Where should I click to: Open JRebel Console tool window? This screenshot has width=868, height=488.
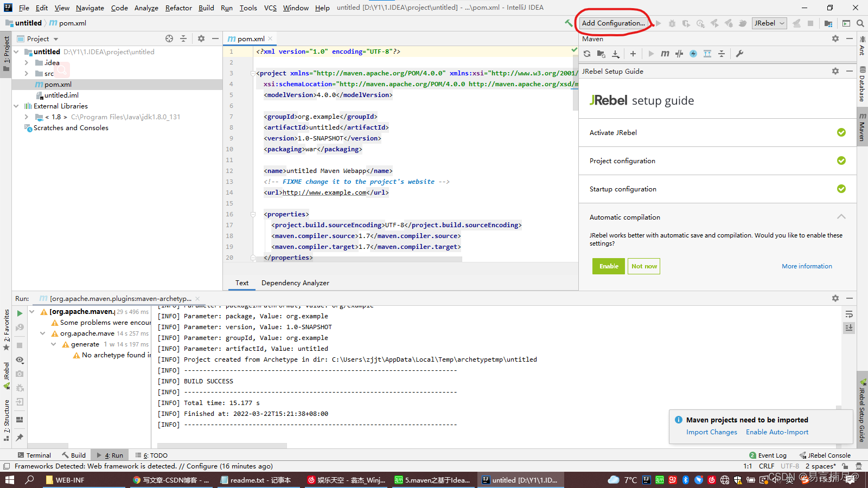coord(825,455)
